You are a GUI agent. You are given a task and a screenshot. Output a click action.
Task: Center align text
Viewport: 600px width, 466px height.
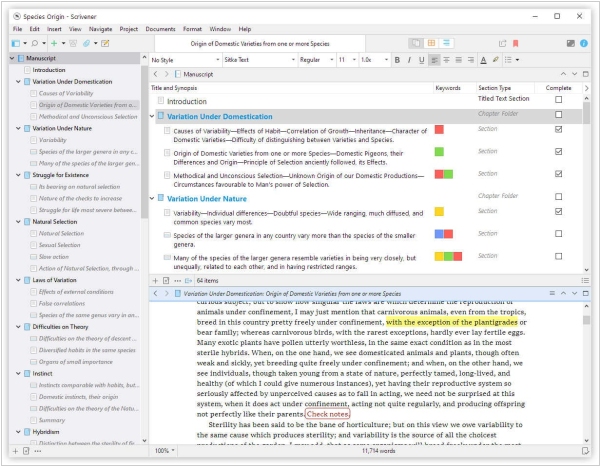[x=446, y=60]
